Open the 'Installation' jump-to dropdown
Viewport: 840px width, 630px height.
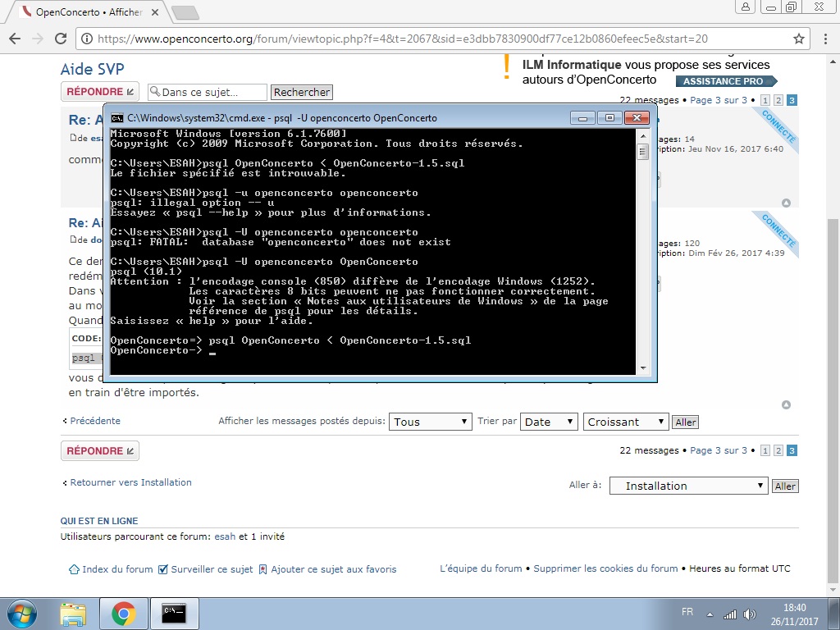pos(688,486)
